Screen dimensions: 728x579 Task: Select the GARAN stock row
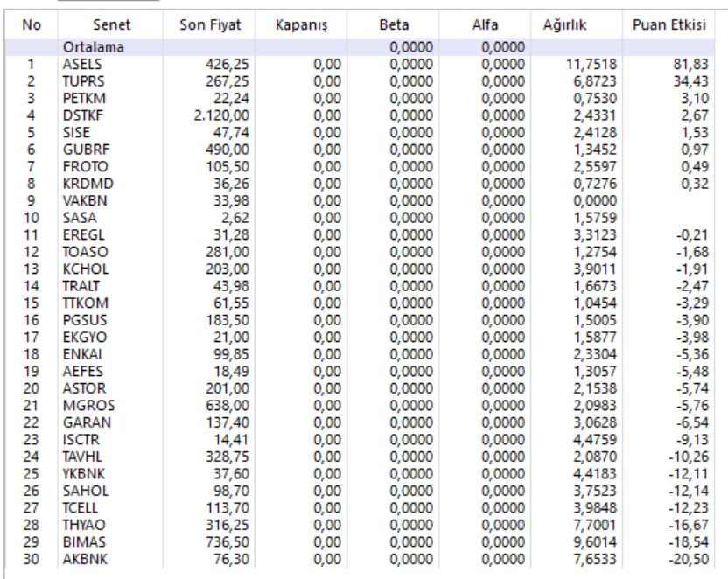360,422
